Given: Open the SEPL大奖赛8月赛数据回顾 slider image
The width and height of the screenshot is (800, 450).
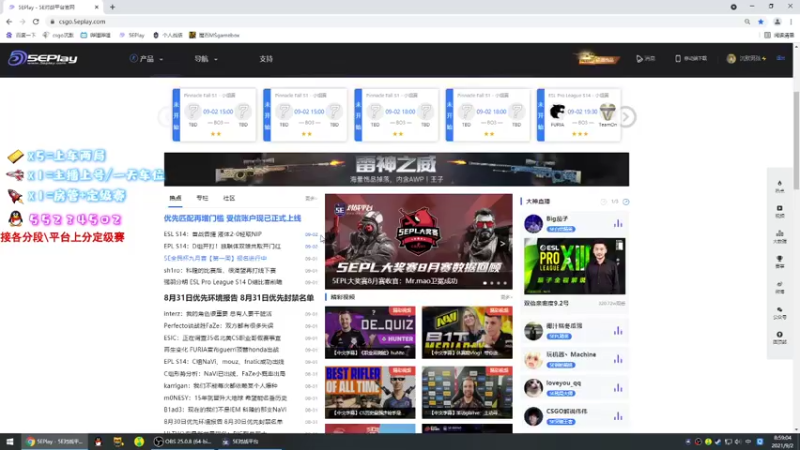Looking at the screenshot, I should coord(418,241).
